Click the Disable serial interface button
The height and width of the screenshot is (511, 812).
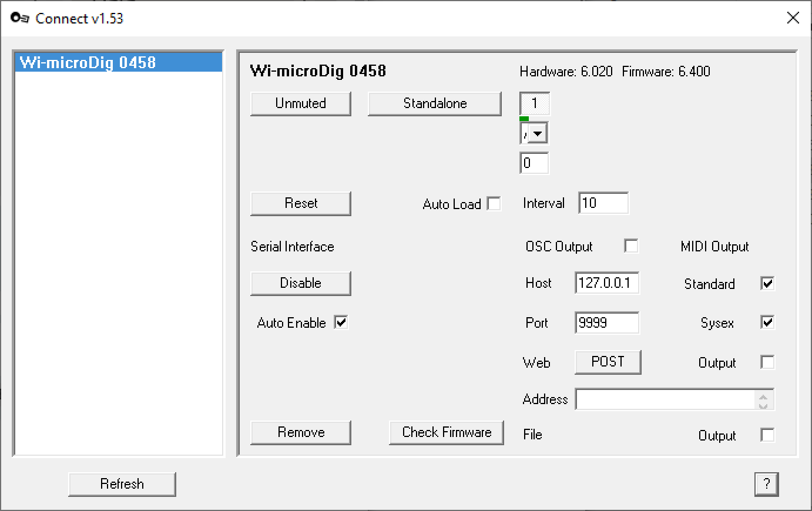[x=301, y=283]
